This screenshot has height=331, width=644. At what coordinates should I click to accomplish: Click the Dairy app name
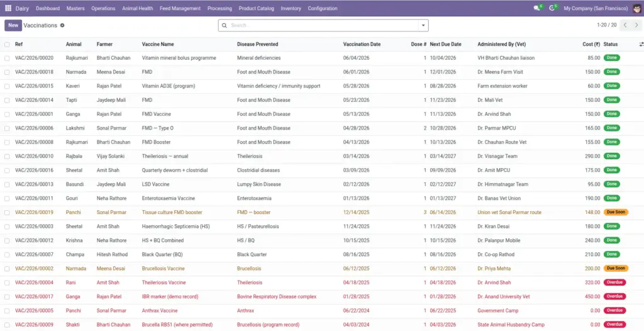click(22, 8)
